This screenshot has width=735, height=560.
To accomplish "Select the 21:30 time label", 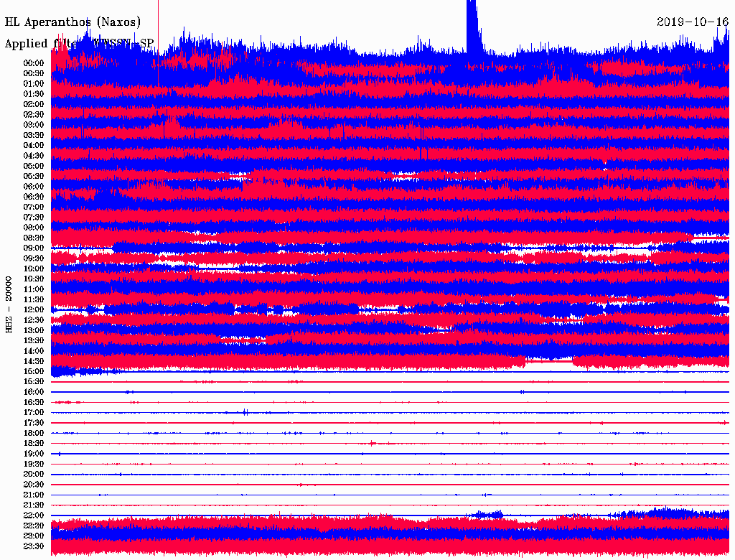I will (x=34, y=505).
